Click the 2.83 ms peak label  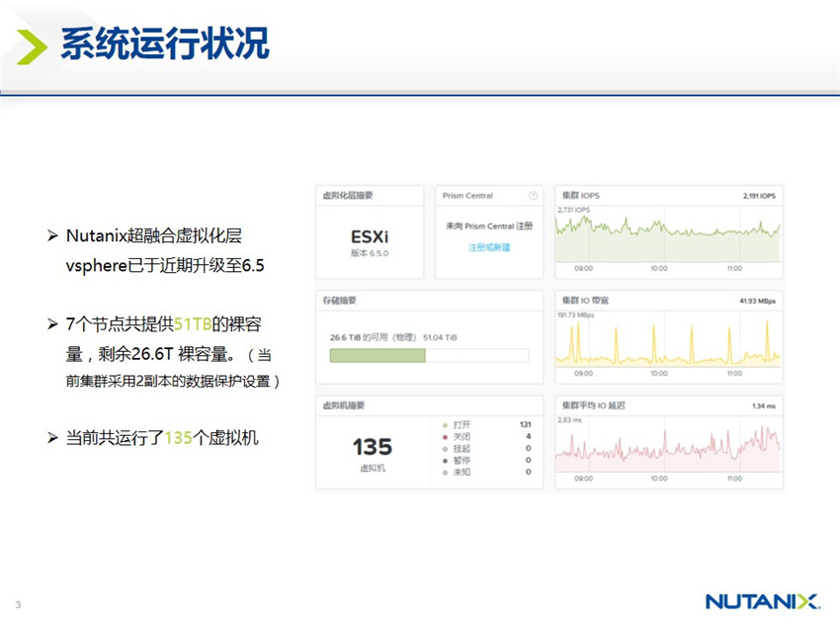pos(569,419)
